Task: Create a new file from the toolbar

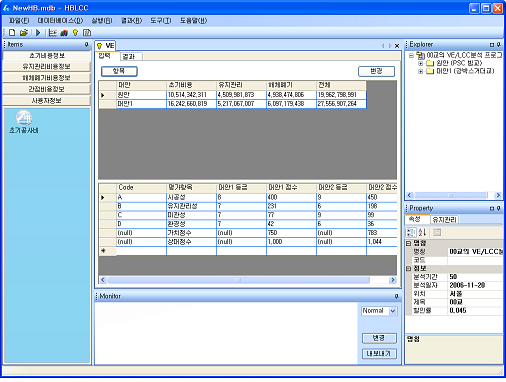Action: click(12, 33)
